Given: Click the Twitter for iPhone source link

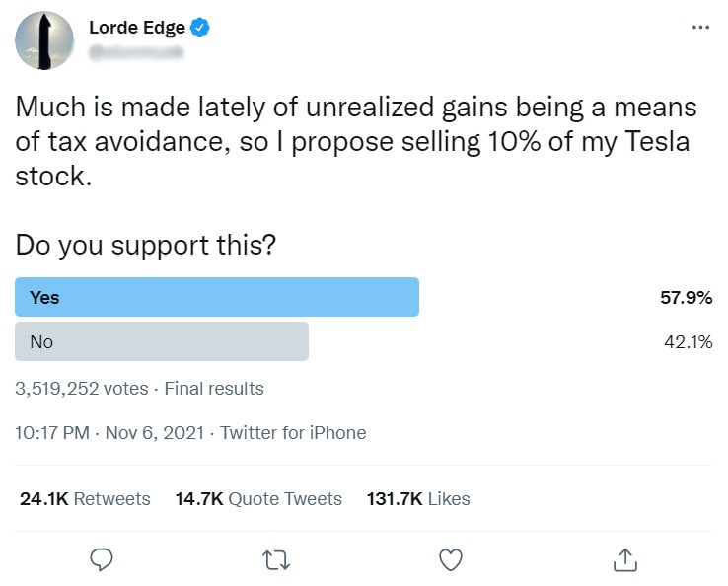Looking at the screenshot, I should click(293, 432).
